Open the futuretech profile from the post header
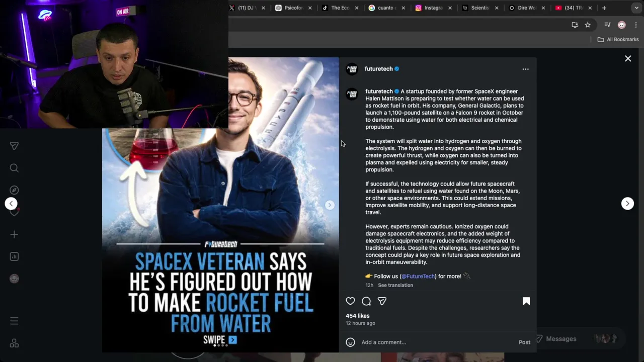The width and height of the screenshot is (644, 362). click(x=378, y=69)
